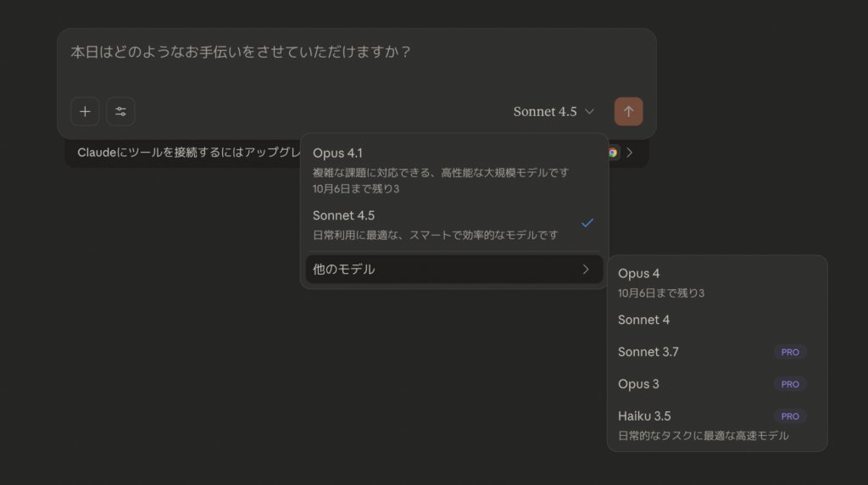The image size is (868, 485).
Task: Click the arrow at upgrade banner's end
Action: pos(629,153)
